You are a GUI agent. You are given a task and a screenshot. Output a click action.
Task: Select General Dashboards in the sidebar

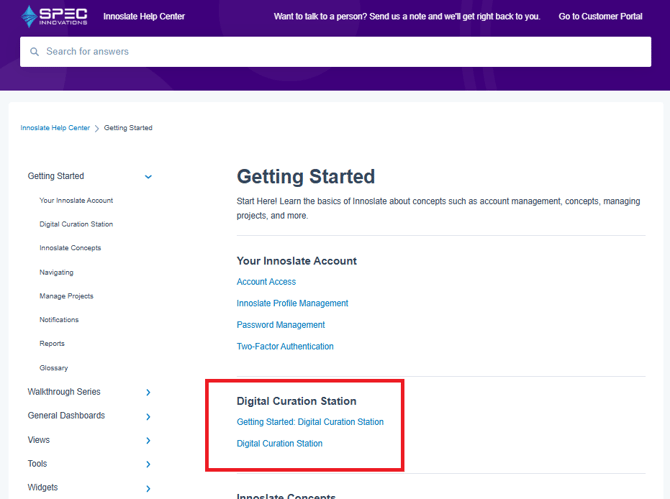pos(66,415)
